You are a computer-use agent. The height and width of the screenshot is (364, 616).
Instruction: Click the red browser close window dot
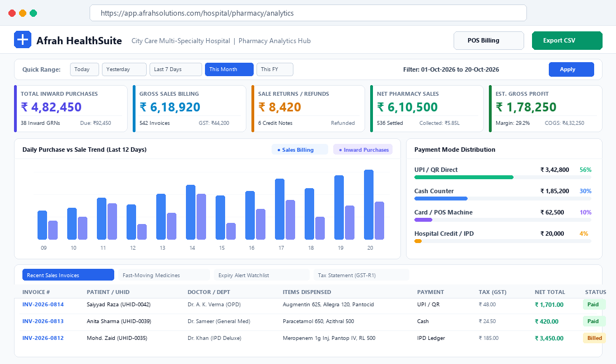point(12,13)
